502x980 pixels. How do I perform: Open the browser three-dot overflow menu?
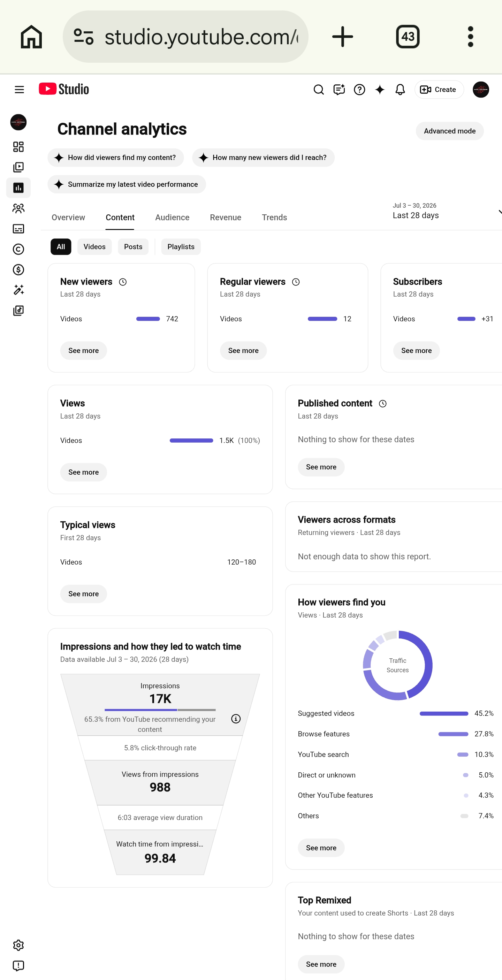pos(470,37)
